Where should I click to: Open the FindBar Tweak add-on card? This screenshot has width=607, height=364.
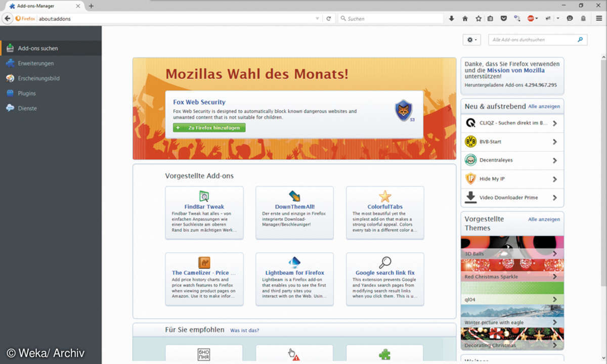coord(204,212)
